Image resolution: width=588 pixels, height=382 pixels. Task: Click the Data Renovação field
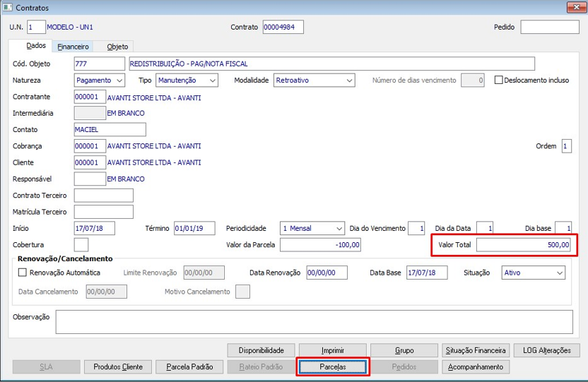(x=327, y=273)
